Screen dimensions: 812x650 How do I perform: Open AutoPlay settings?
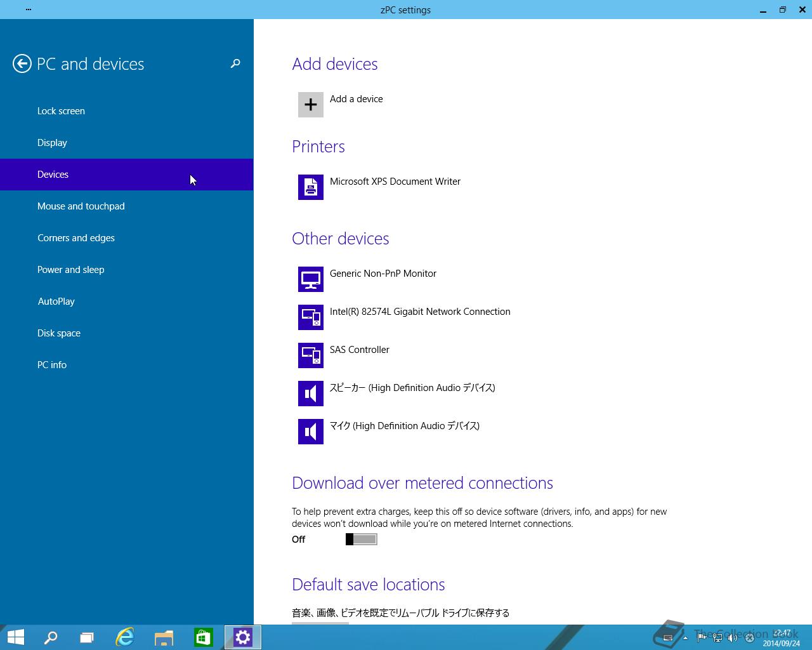tap(127, 302)
